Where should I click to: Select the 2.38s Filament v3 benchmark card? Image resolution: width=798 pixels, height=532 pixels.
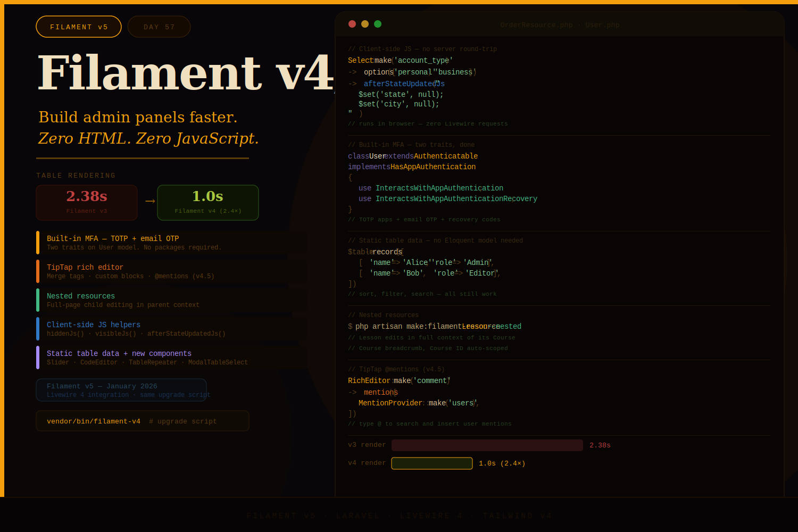coord(86,202)
